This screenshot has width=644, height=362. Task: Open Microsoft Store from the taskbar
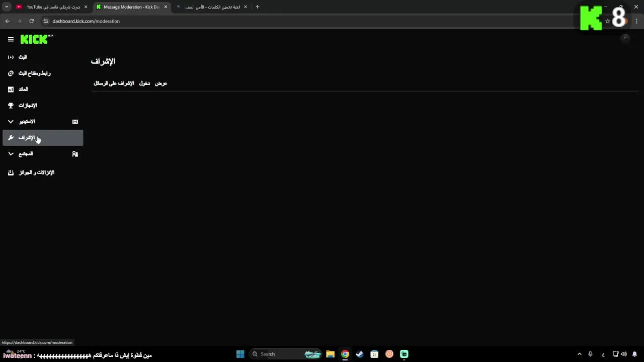click(x=374, y=354)
